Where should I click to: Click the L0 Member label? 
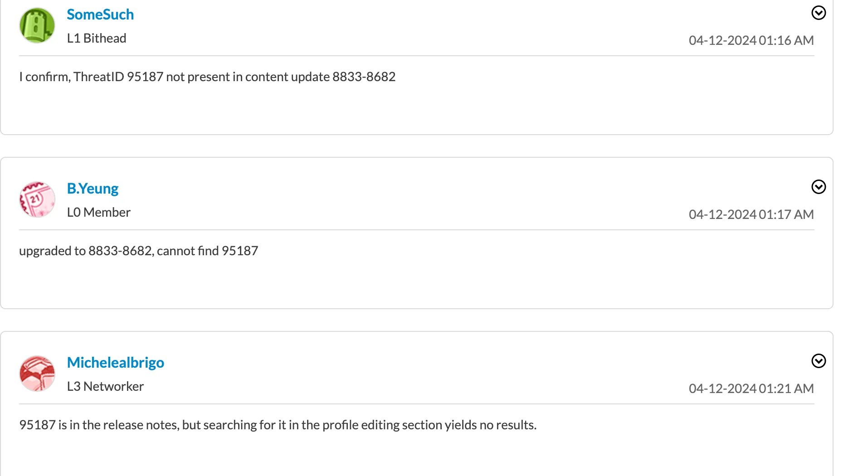coord(98,212)
